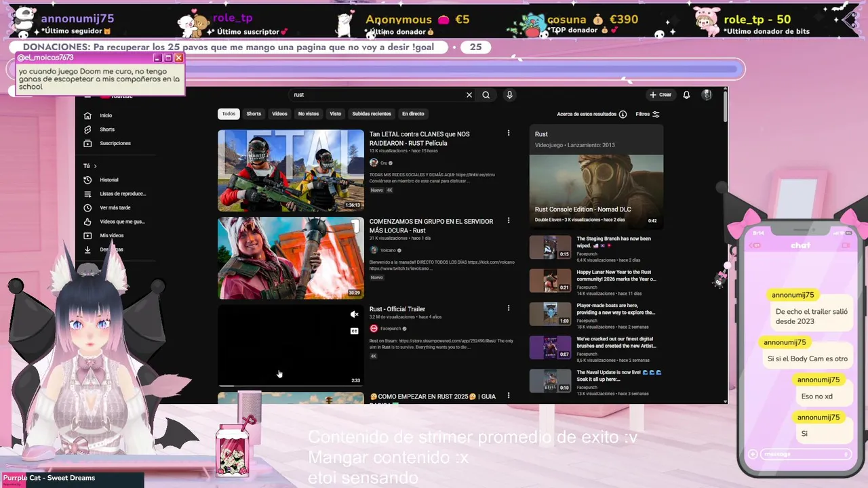Viewport: 868px width, 488px height.
Task: Open Happy Lunar New Year video thumbnail
Action: pos(551,281)
